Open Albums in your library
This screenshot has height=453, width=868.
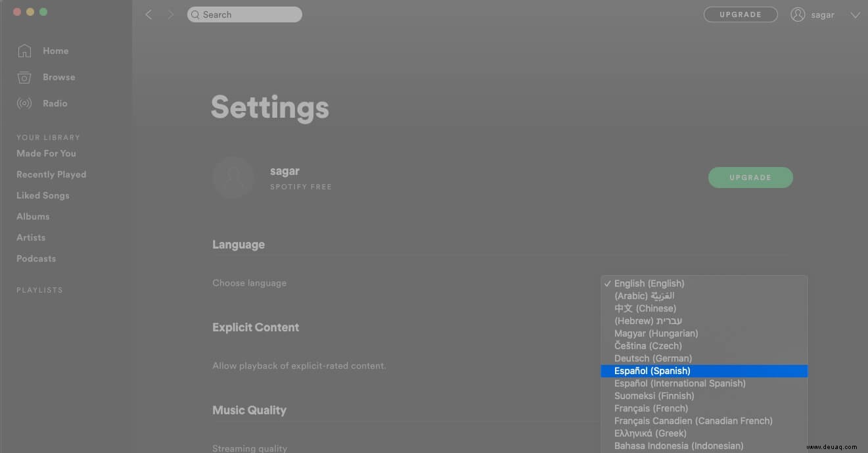click(33, 216)
